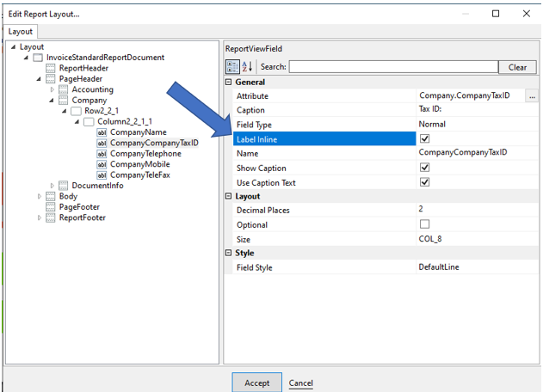Click the CompanyName field abl icon
The height and width of the screenshot is (392, 543).
(102, 132)
